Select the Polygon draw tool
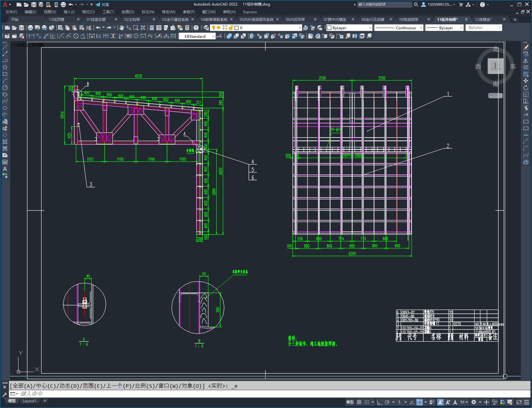 [5, 67]
